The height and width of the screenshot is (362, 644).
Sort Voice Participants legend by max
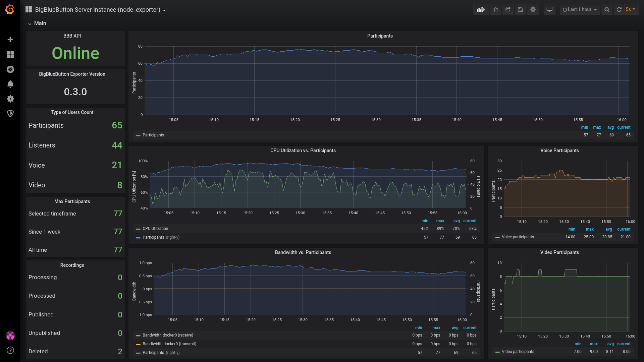click(590, 229)
